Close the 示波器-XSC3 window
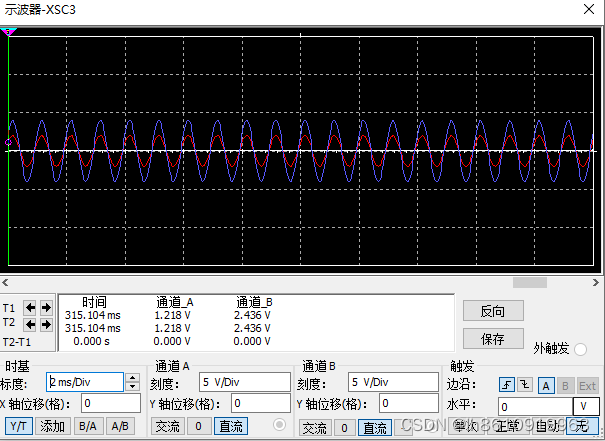This screenshot has height=441, width=605. click(589, 9)
